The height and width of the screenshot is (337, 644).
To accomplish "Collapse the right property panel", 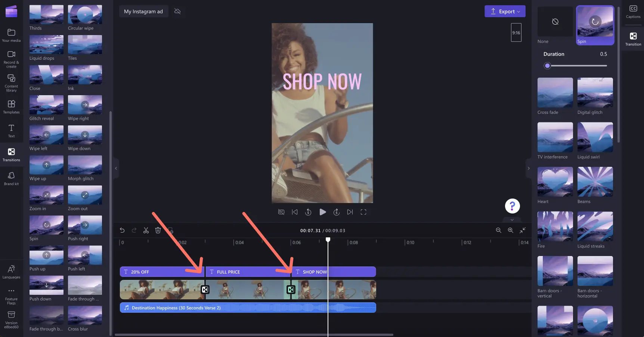I will [x=528, y=168].
